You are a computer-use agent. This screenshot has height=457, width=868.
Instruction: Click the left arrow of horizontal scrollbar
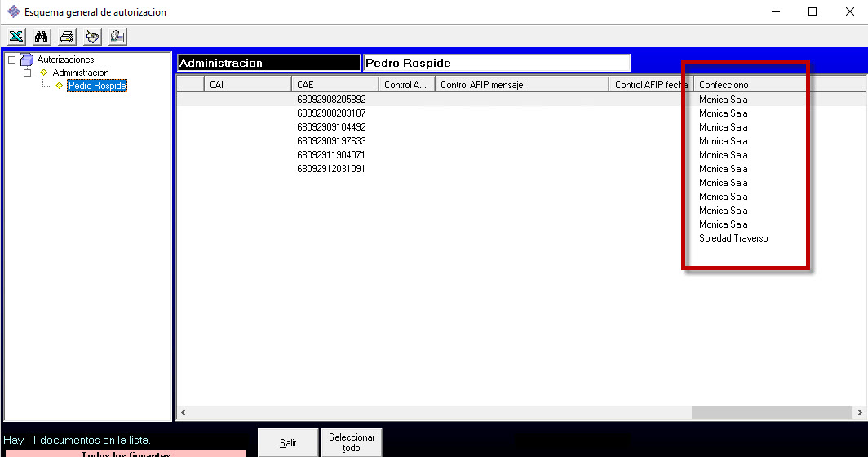(x=184, y=413)
